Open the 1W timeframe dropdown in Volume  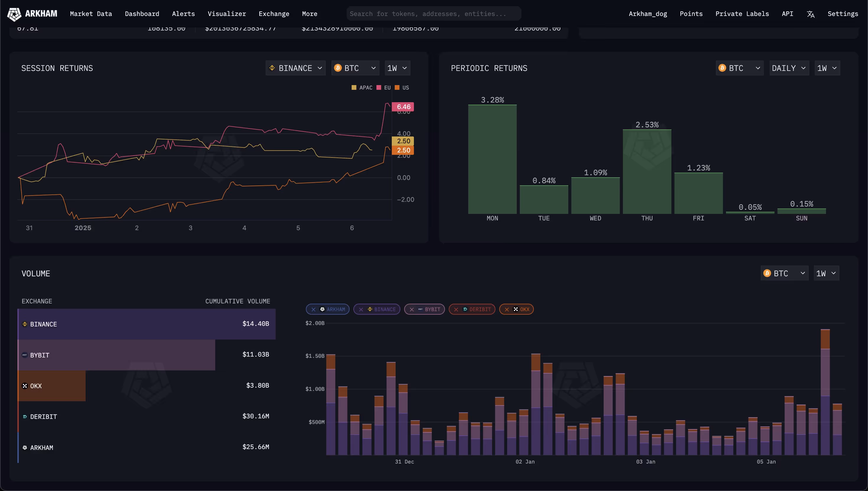pyautogui.click(x=826, y=273)
